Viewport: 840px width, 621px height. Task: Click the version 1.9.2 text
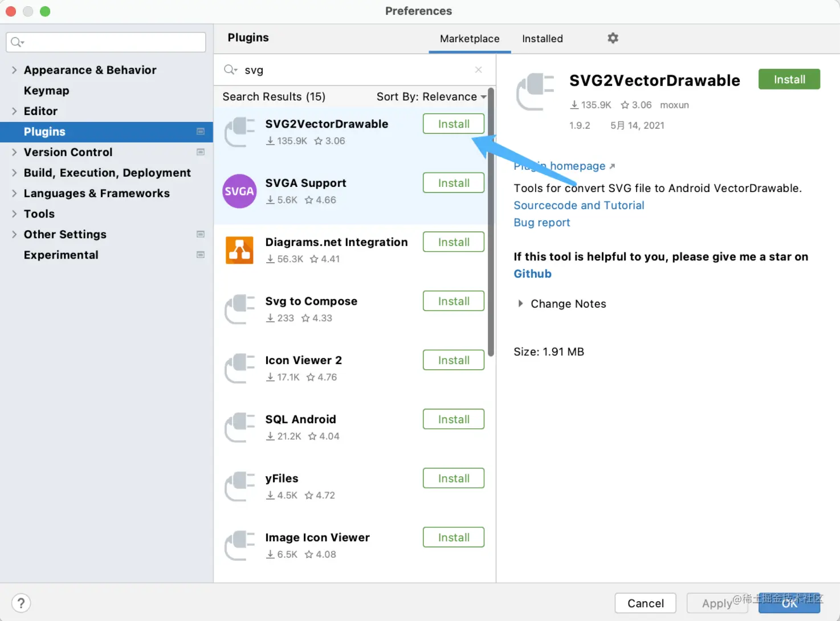click(x=580, y=125)
